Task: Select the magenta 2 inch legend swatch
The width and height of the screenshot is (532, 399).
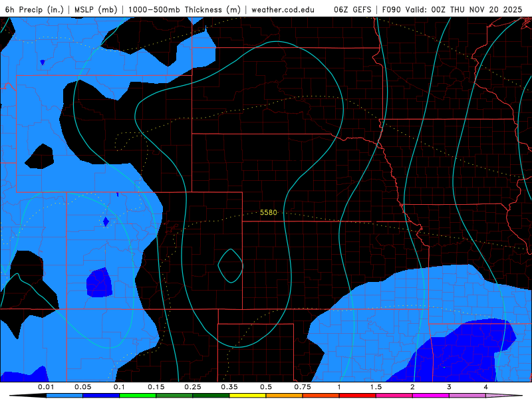Action: [x=431, y=396]
